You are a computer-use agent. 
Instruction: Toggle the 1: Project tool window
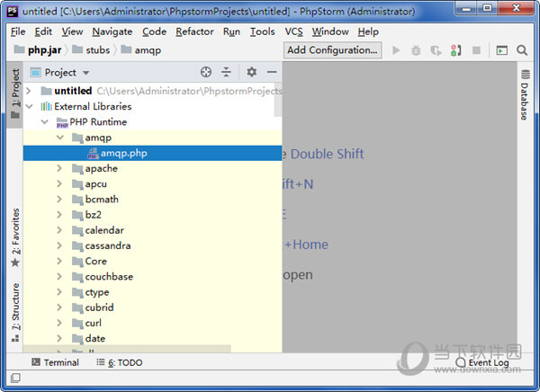(x=15, y=93)
